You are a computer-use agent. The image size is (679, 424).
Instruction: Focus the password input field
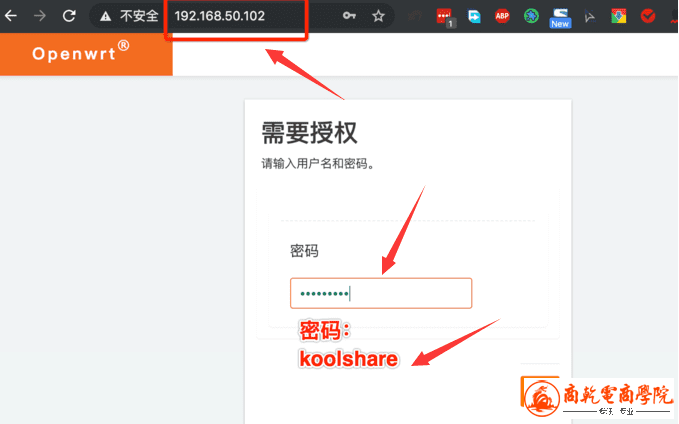click(380, 293)
